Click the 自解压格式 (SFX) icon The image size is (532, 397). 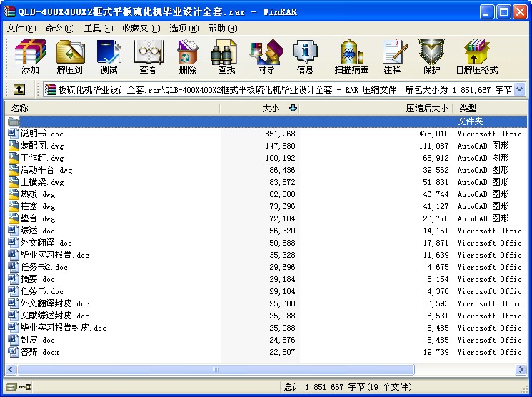[476, 56]
